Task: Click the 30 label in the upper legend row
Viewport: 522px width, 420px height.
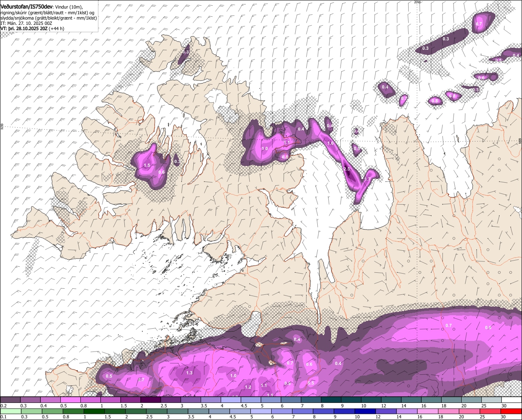Action: [504, 406]
